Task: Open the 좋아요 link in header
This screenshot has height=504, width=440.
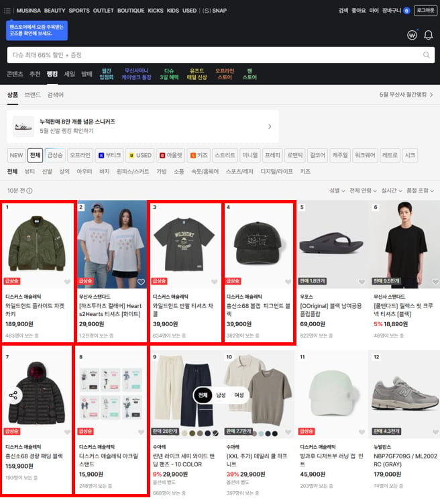Action: coord(358,11)
